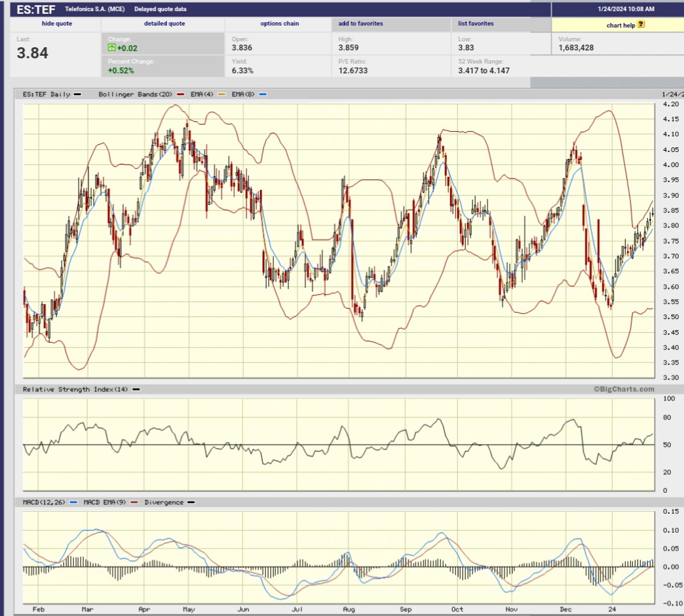Click the Divergence black legend marker
This screenshot has width=684, height=616.
coord(190,502)
